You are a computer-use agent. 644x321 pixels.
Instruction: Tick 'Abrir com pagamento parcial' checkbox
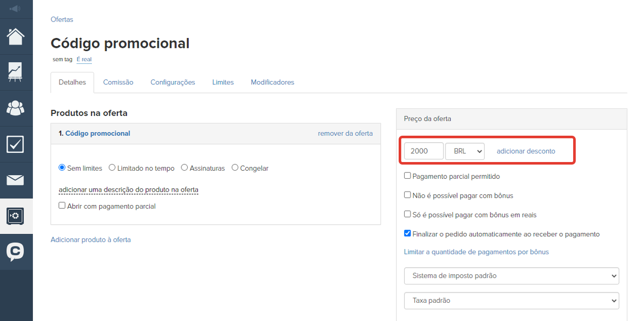(x=62, y=206)
